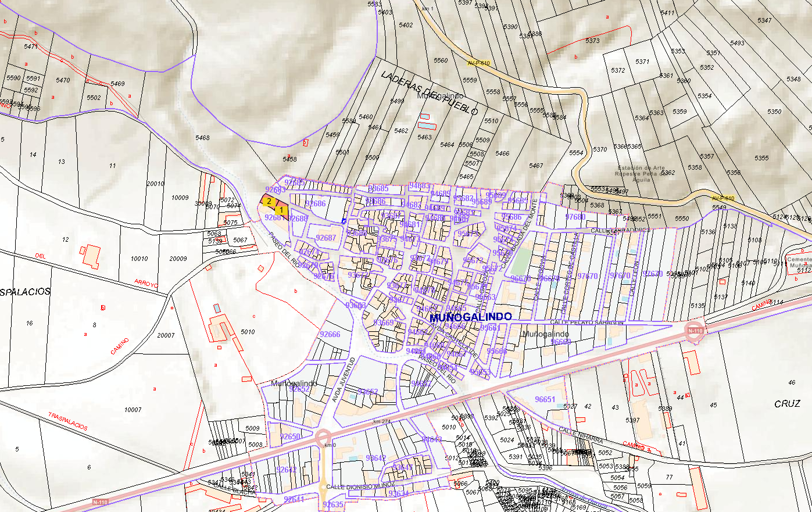Select the CALLE PELAYO SAHAGUN street label
This screenshot has height=512, width=812.
point(586,323)
